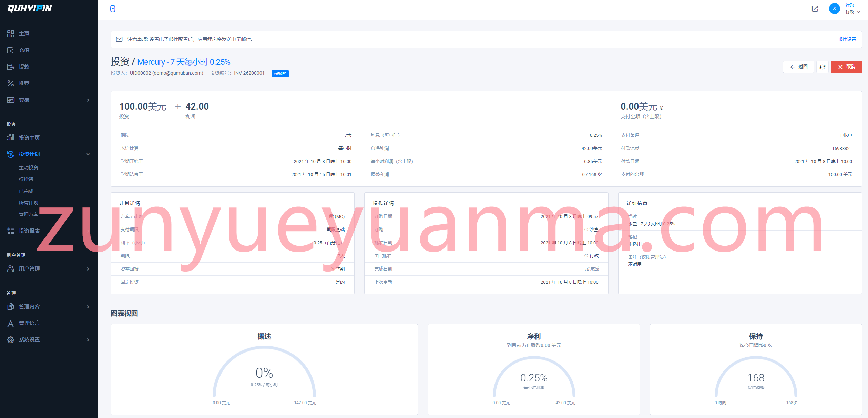Click investment number INV-26200001

coord(249,73)
